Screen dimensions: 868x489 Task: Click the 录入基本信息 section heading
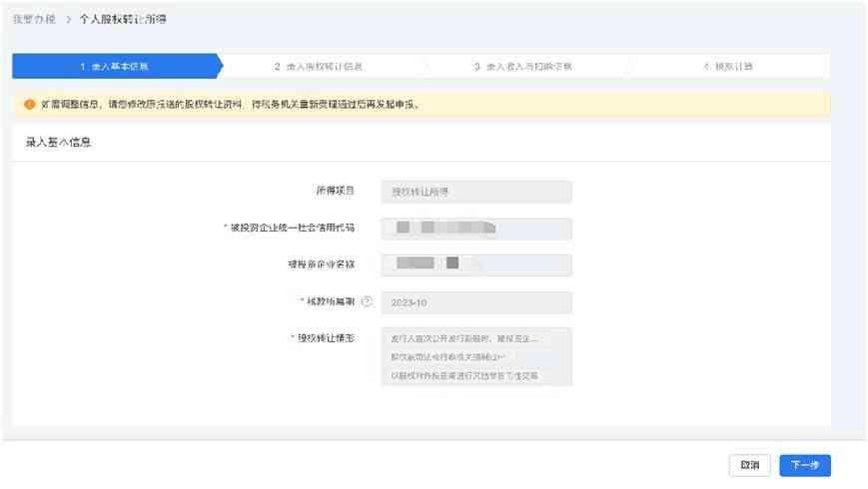[58, 142]
